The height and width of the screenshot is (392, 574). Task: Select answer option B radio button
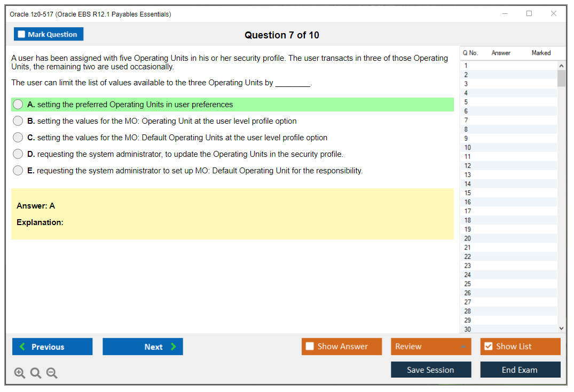tap(18, 121)
